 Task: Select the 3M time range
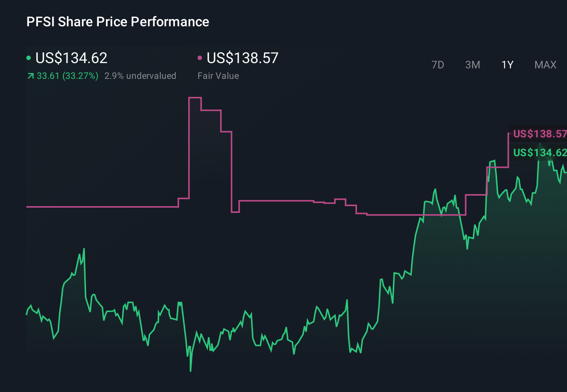point(472,65)
